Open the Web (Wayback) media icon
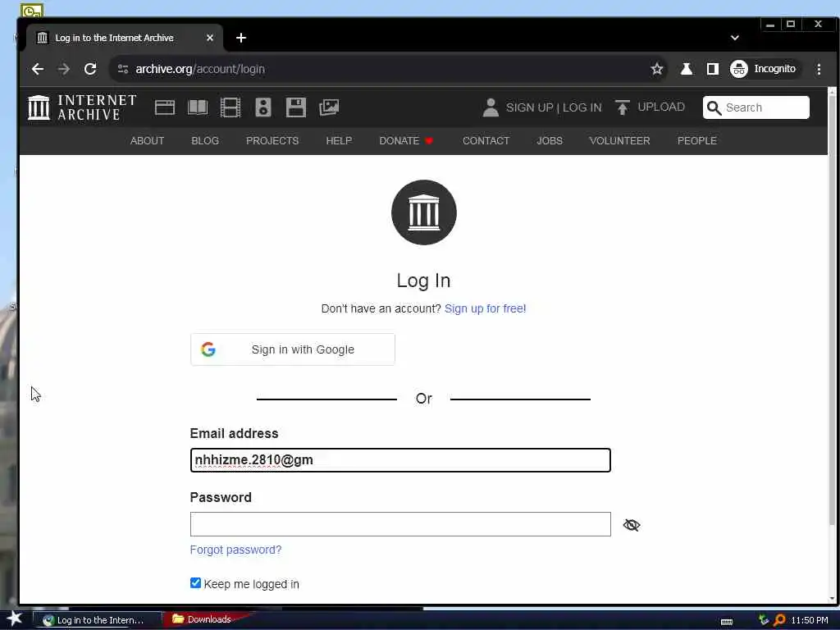The width and height of the screenshot is (840, 630). (x=164, y=107)
